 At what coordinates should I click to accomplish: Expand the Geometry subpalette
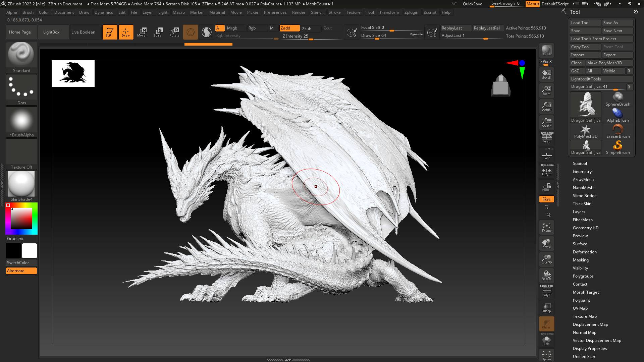[582, 172]
